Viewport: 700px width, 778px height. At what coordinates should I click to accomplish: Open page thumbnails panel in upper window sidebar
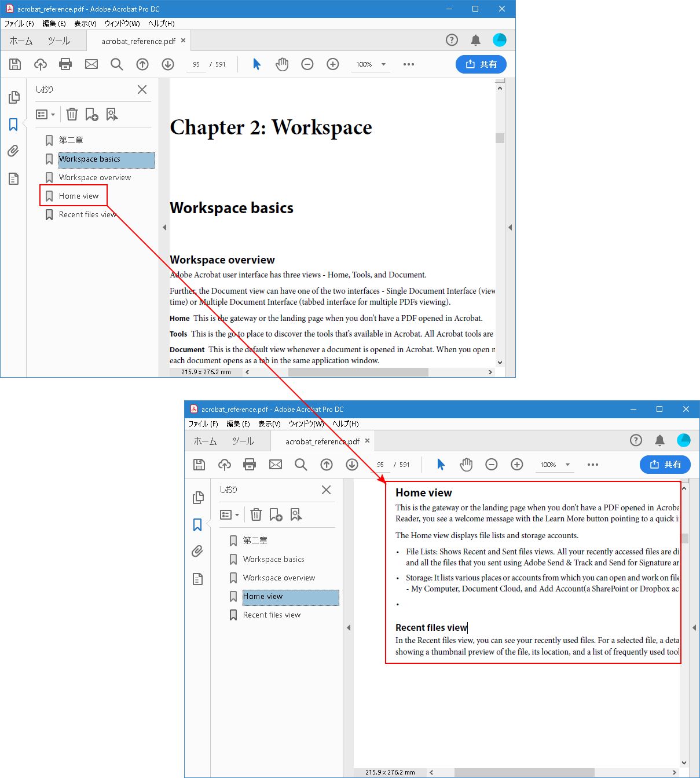pyautogui.click(x=14, y=97)
